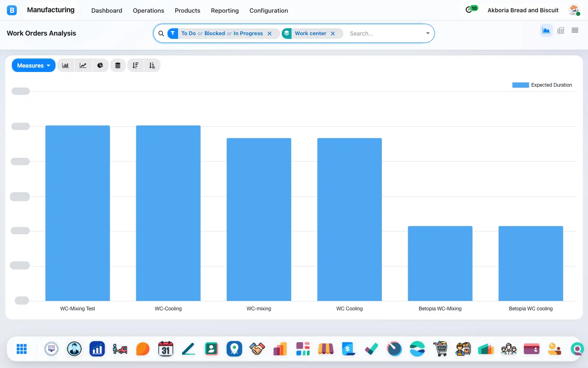Open the calendar app in dock

coord(166,349)
